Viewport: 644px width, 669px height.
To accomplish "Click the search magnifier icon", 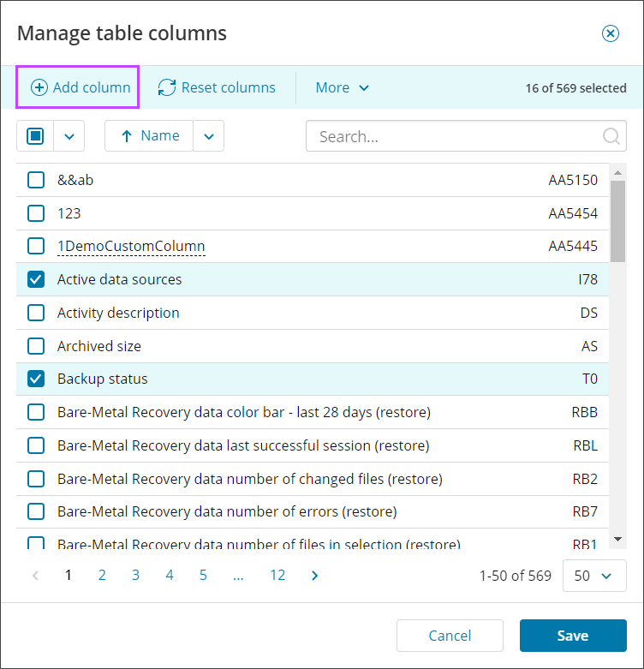I will pos(611,136).
